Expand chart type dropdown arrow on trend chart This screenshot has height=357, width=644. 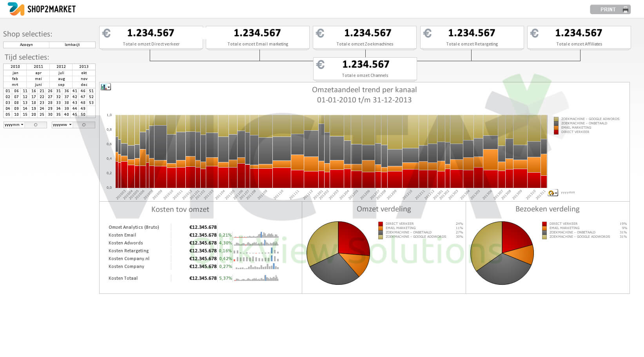109,87
